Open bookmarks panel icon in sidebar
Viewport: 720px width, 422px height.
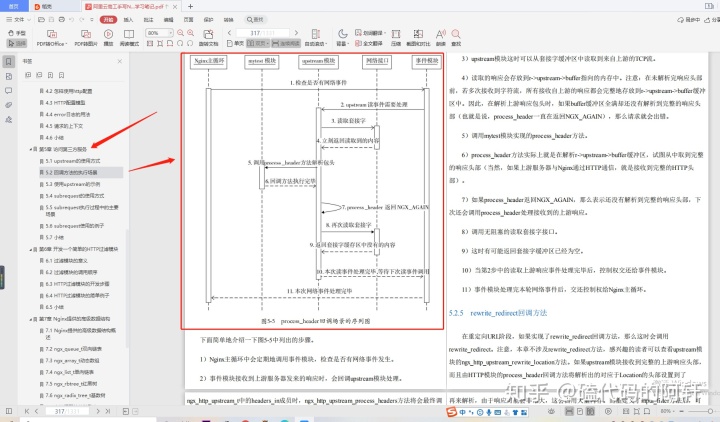[9, 61]
